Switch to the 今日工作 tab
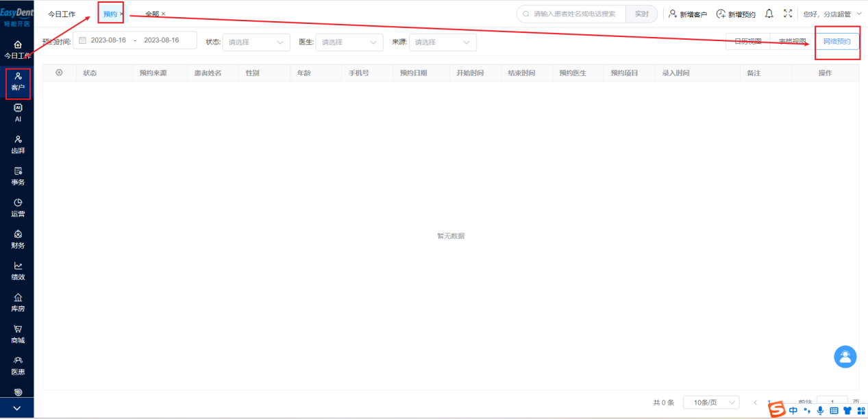This screenshot has height=419, width=868. [62, 14]
